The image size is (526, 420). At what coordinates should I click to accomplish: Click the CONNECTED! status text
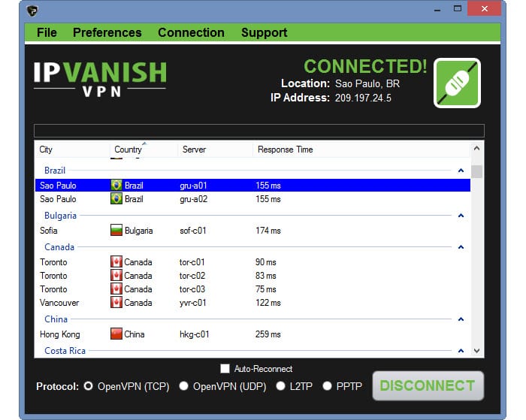point(365,66)
